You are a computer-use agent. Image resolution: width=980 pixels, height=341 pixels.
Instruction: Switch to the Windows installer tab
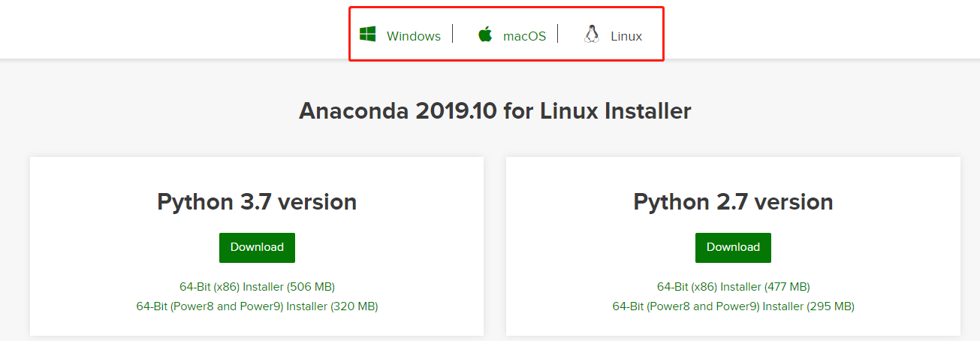click(414, 36)
